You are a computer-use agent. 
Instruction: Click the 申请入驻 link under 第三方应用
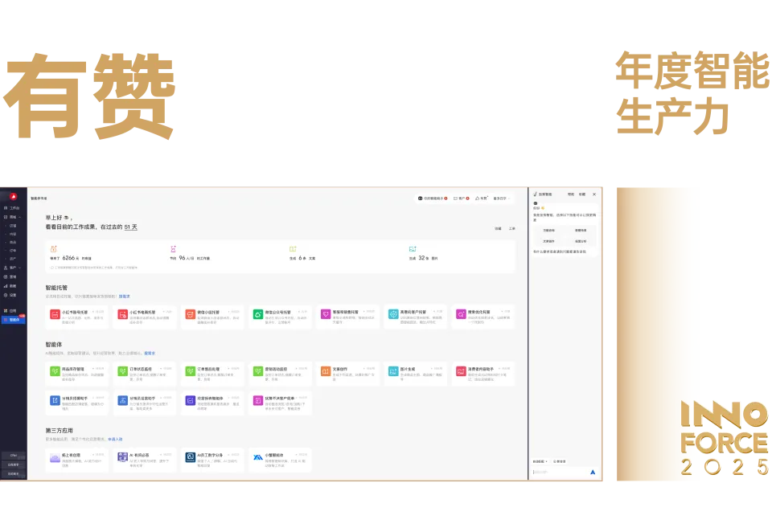[115, 439]
